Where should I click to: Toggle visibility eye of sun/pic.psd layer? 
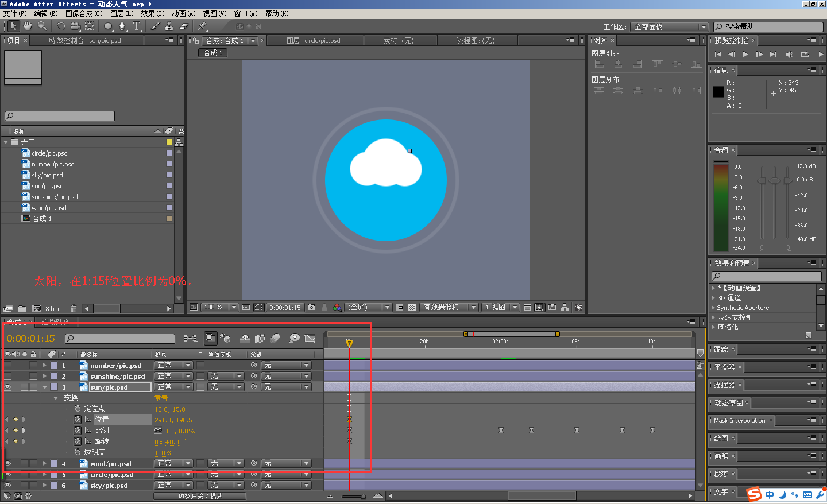[x=8, y=387]
